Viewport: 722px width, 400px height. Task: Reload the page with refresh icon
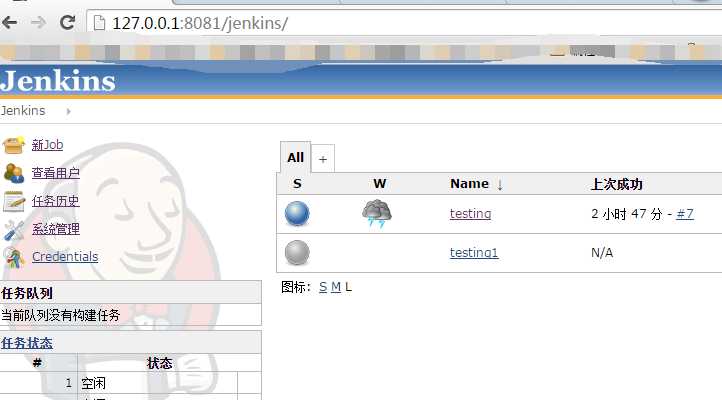tap(68, 22)
